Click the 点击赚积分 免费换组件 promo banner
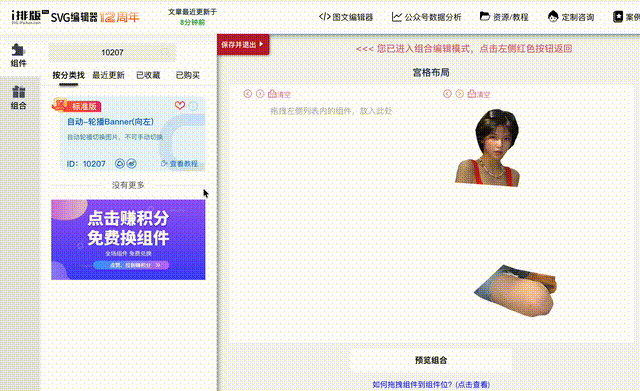 click(128, 240)
